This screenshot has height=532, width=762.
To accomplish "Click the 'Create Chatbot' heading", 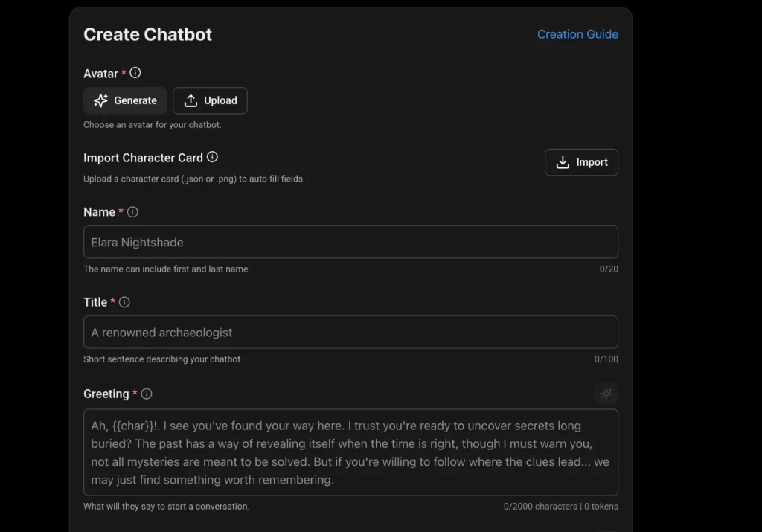I will 148,34.
